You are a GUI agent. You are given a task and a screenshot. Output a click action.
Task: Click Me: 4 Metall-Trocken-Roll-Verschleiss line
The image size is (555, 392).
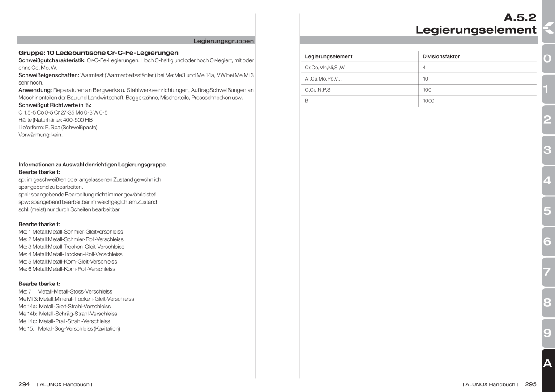pos(69,254)
